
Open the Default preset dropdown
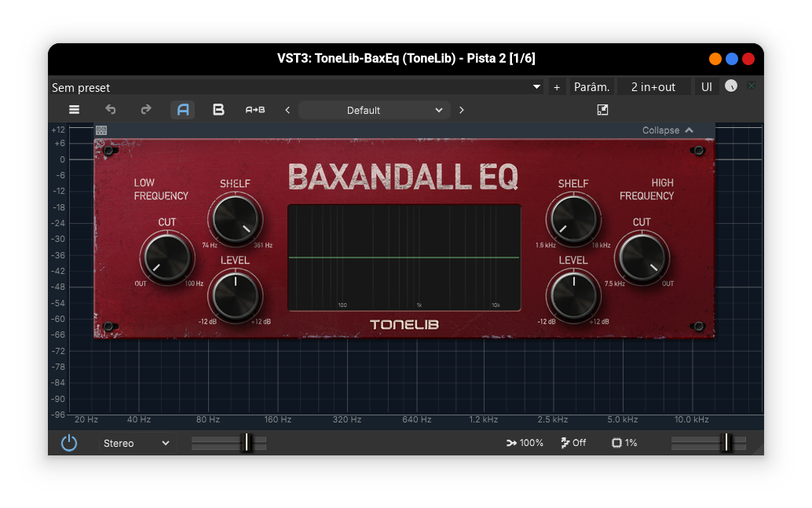374,110
